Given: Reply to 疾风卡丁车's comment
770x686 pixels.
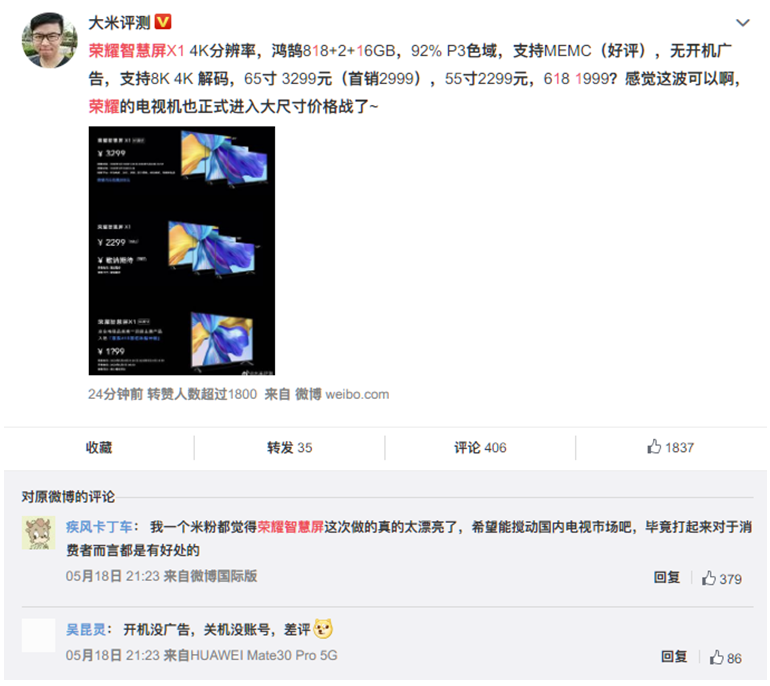Looking at the screenshot, I should (x=666, y=577).
